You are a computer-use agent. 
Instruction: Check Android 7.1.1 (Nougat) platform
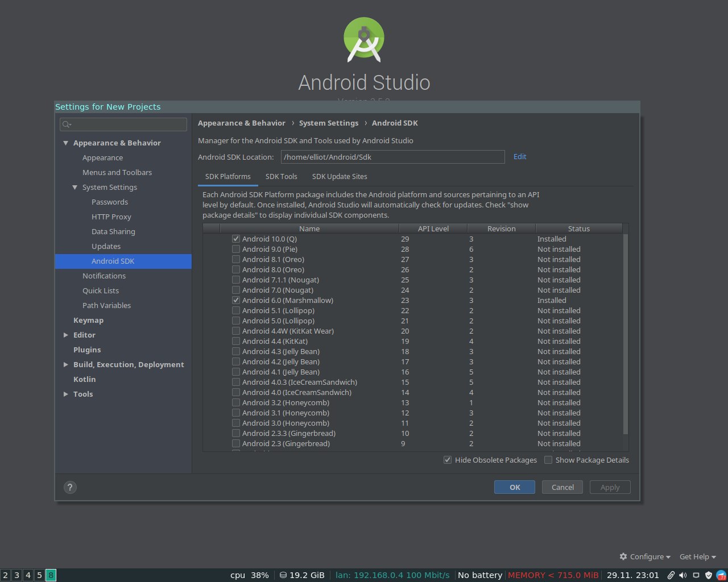click(x=236, y=280)
